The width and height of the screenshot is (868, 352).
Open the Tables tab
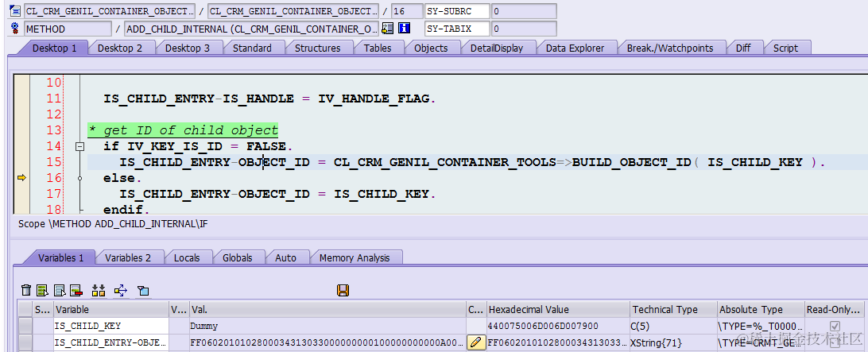[378, 48]
